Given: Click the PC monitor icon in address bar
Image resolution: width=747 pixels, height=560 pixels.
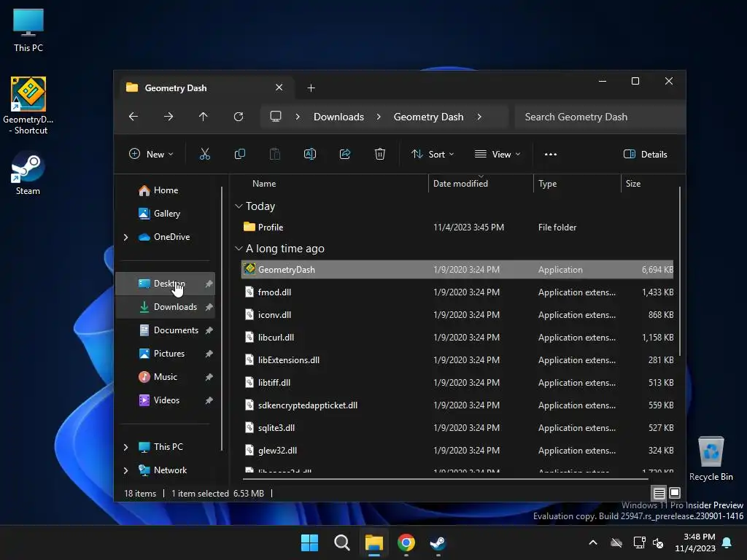Looking at the screenshot, I should [x=276, y=117].
